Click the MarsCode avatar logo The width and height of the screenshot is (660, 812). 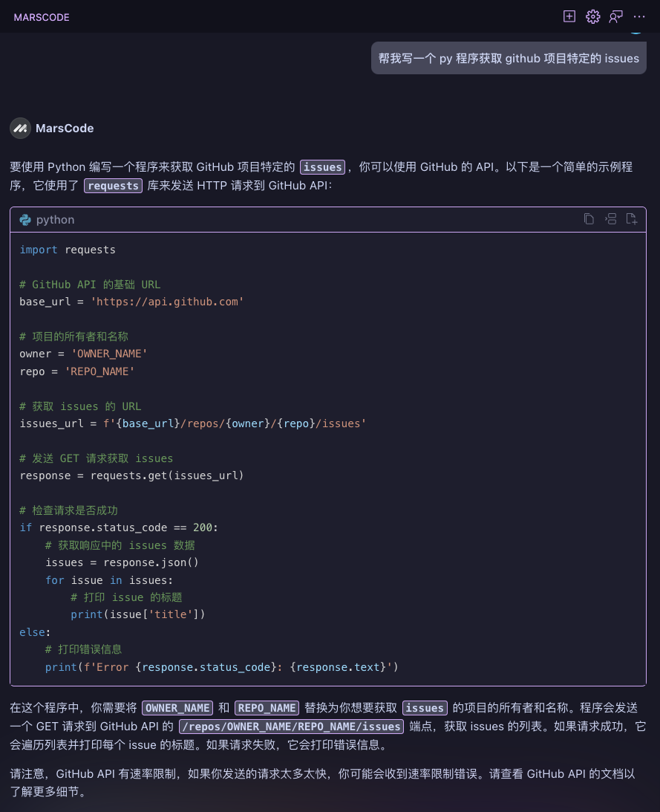tap(20, 128)
